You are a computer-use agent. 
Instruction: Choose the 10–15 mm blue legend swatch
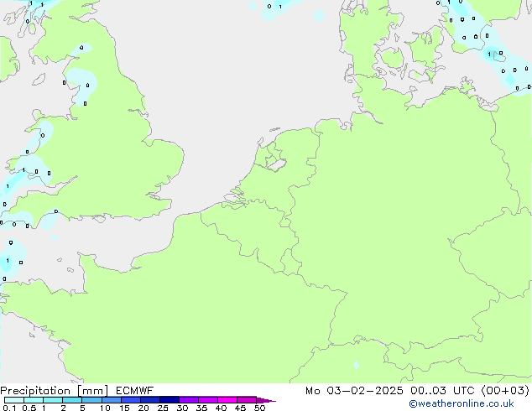click(x=112, y=400)
